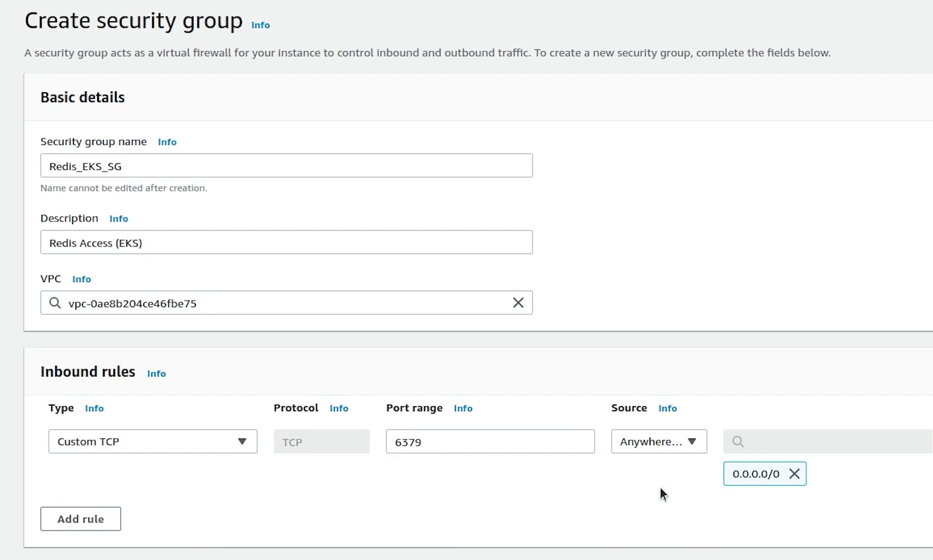The height and width of the screenshot is (560, 933).
Task: Click the Info link next to security group name
Action: tap(167, 142)
